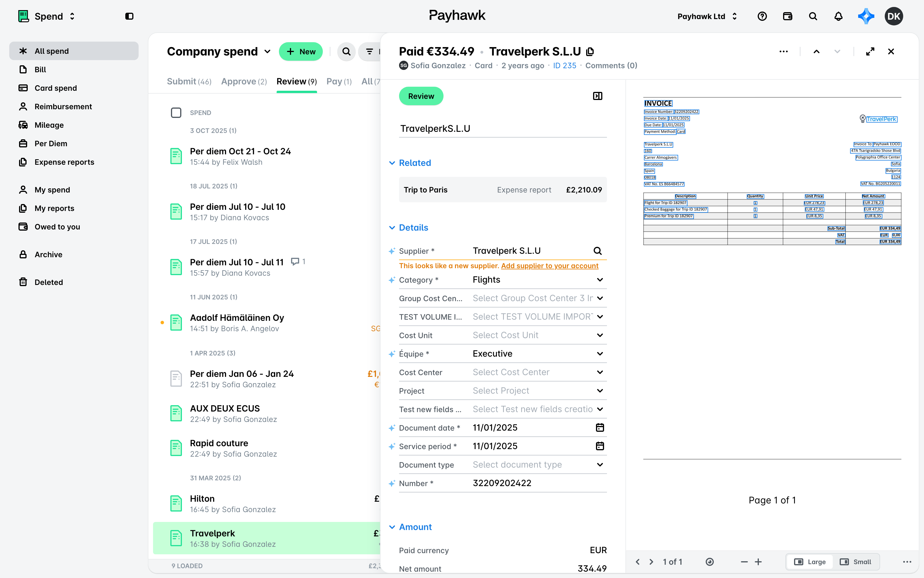This screenshot has height=578, width=924.
Task: Zoom in on the invoice preview
Action: pos(758,562)
